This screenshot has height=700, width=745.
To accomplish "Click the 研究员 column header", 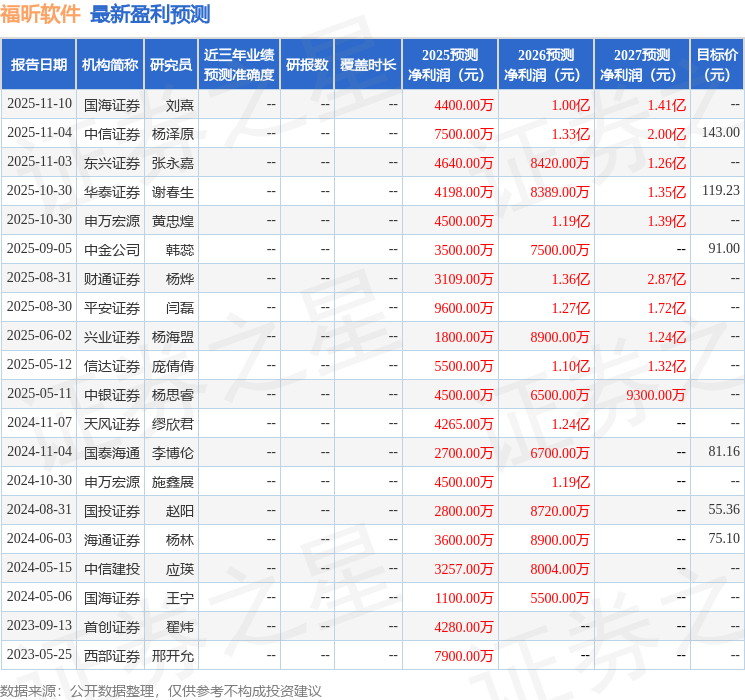I will (171, 65).
